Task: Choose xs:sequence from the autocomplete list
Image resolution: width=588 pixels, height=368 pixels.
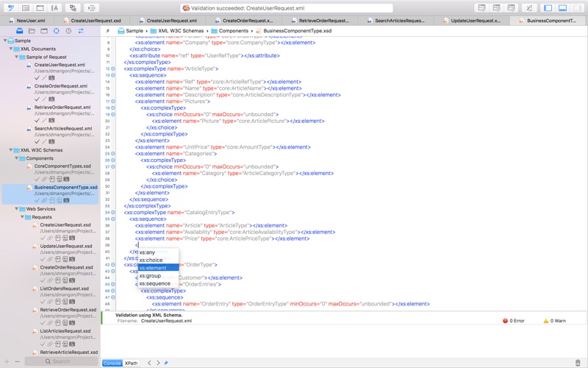Action: 154,283
